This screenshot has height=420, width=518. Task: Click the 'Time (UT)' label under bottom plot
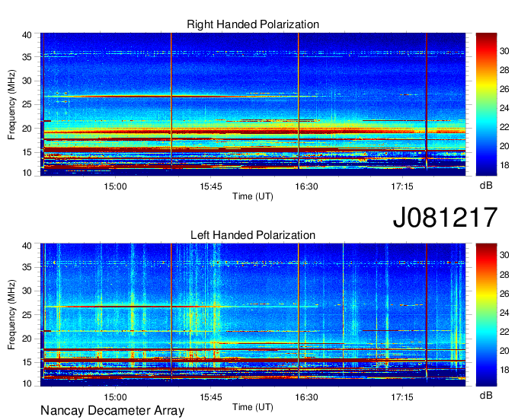click(x=253, y=407)
